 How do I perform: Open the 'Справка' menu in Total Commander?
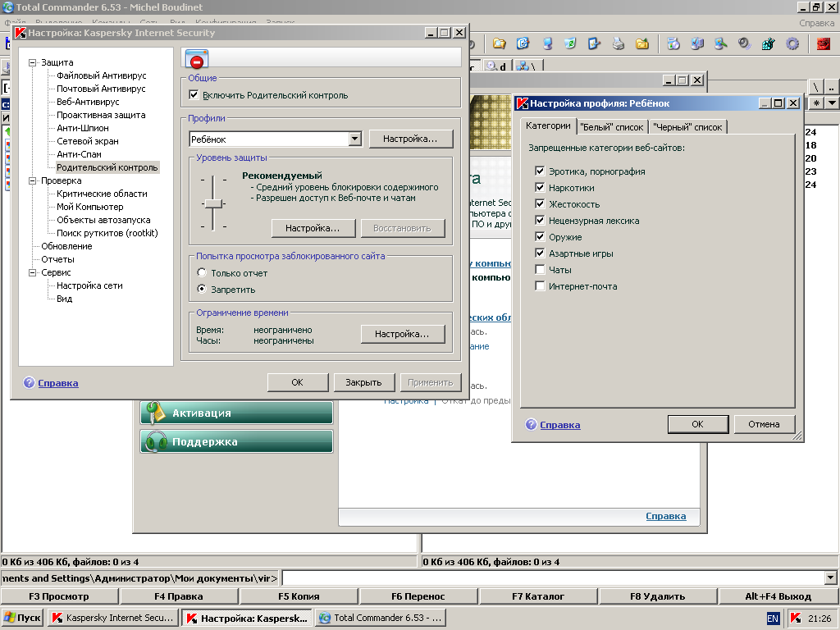pyautogui.click(x=816, y=23)
